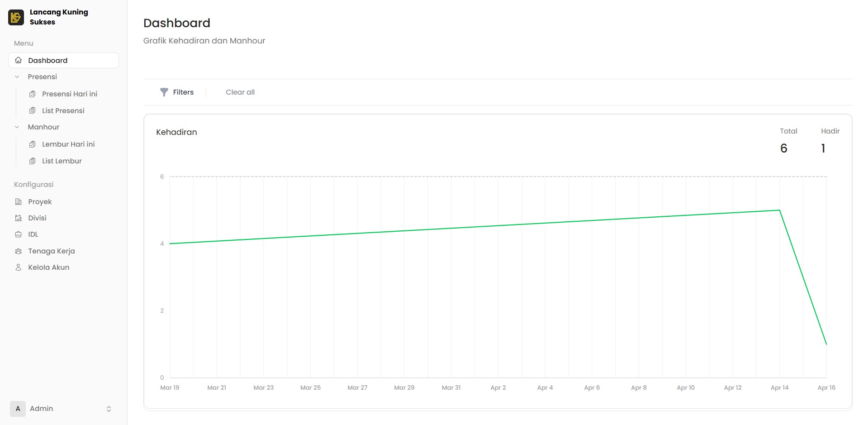The image size is (868, 425).
Task: Open the Admin account switcher chevrons
Action: click(109, 409)
